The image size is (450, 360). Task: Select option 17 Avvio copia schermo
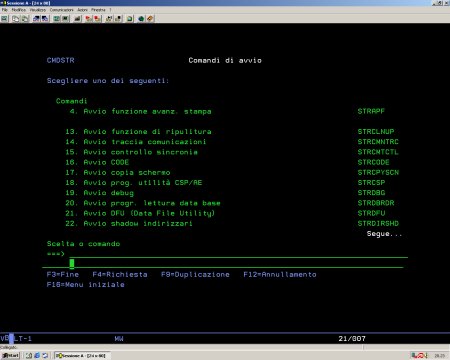[x=118, y=172]
